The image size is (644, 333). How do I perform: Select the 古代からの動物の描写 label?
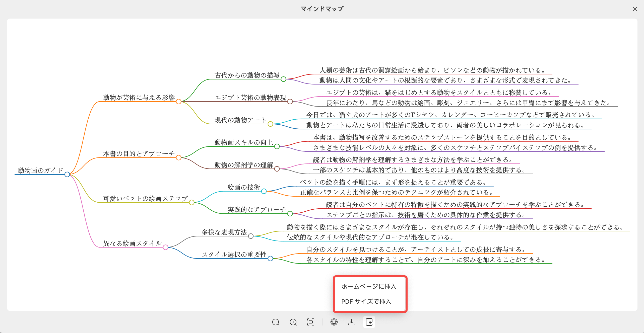[x=247, y=75]
